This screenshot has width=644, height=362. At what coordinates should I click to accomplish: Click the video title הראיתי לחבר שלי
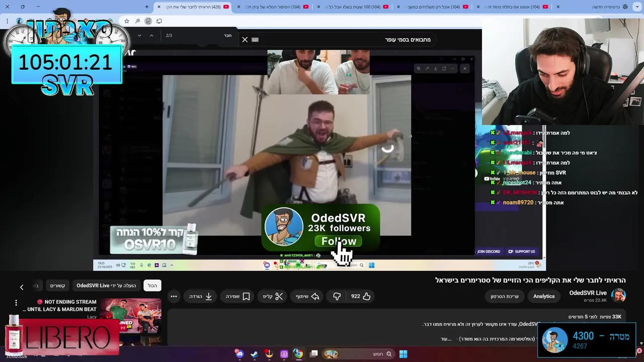tap(530, 280)
